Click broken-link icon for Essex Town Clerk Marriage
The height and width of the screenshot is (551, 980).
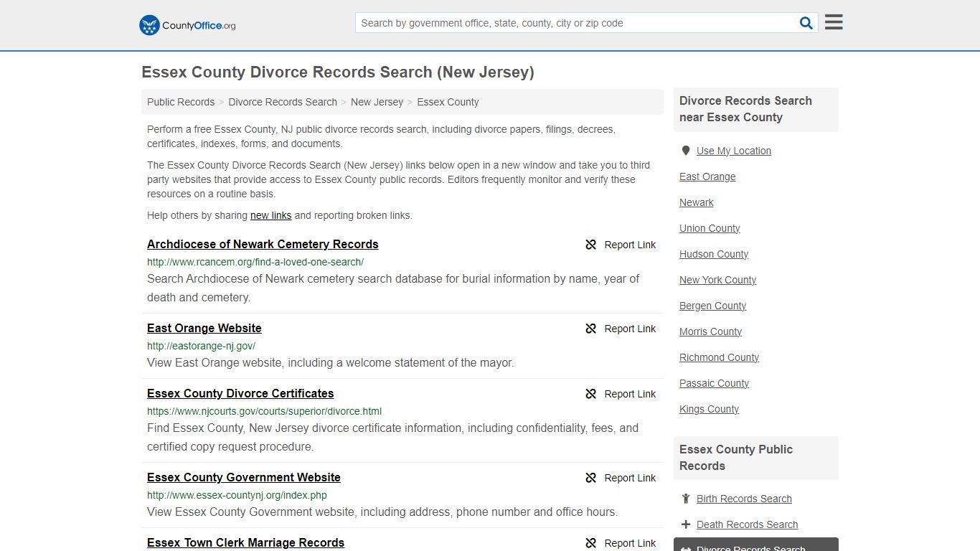coord(591,543)
